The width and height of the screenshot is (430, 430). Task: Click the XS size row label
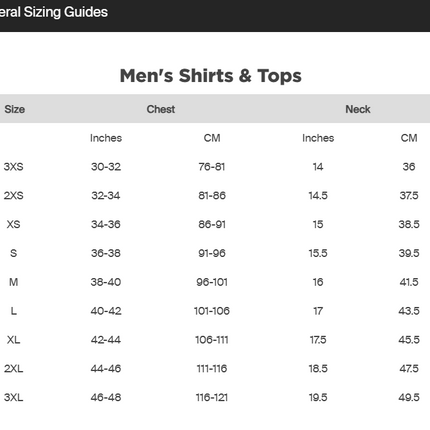[x=14, y=224]
